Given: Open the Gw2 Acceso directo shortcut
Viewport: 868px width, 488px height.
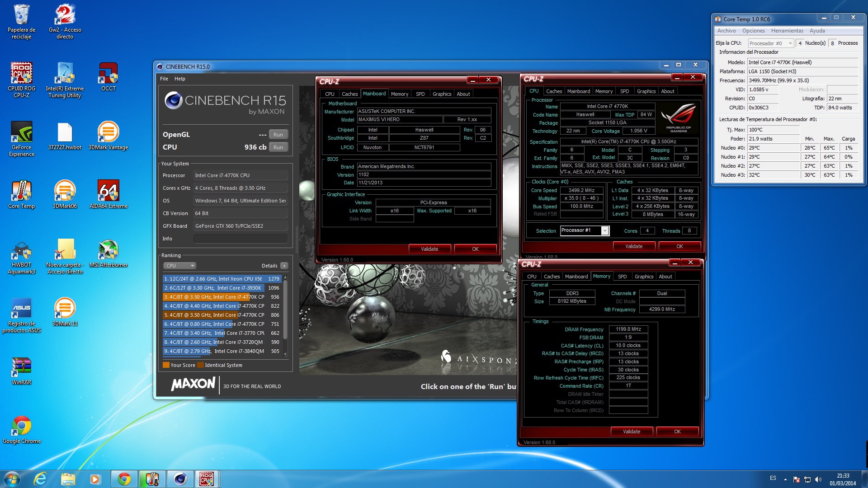Looking at the screenshot, I should [65, 22].
